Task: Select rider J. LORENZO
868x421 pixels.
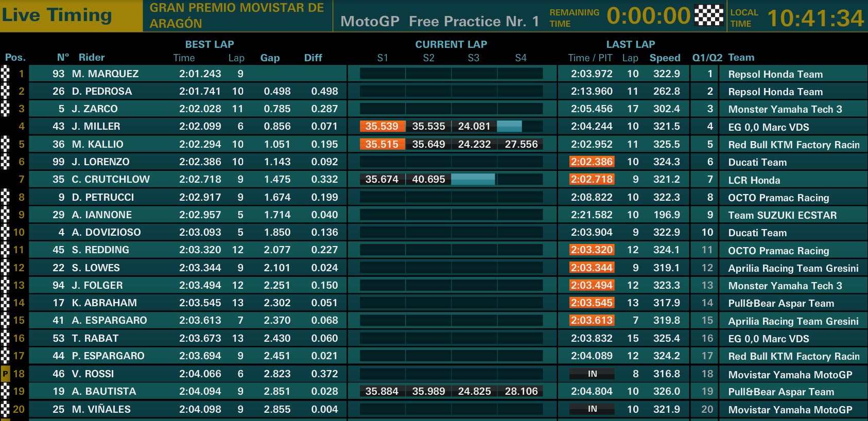Action: click(x=100, y=162)
